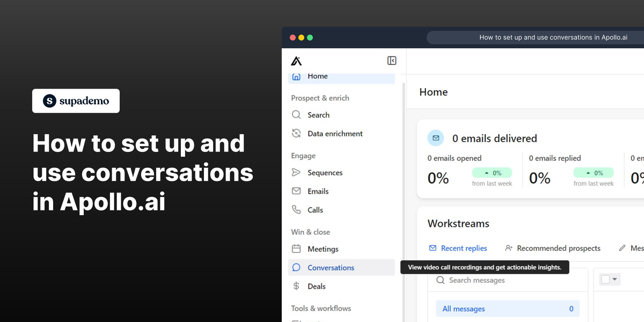The image size is (644, 322).
Task: Open Calls section
Action: [341, 210]
